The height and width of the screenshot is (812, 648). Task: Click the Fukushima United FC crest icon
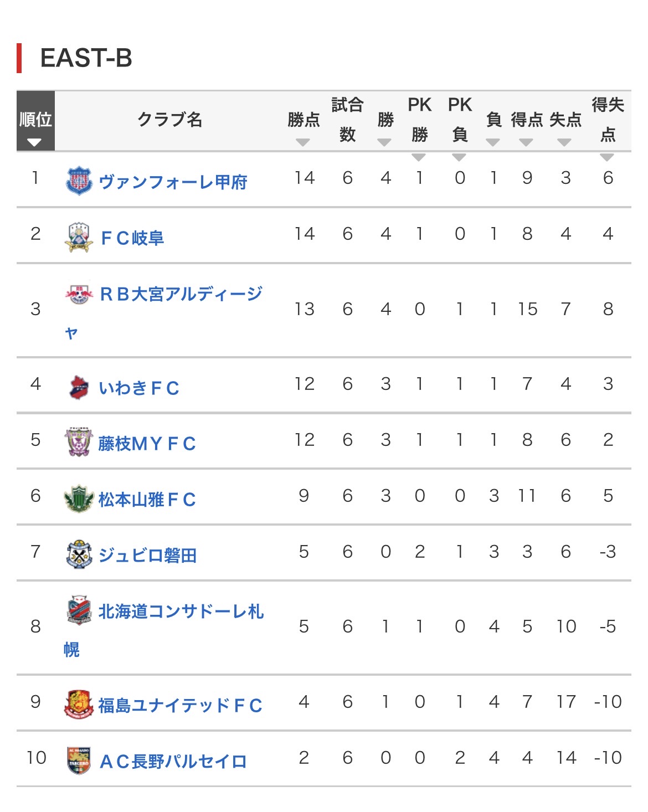pyautogui.click(x=79, y=705)
